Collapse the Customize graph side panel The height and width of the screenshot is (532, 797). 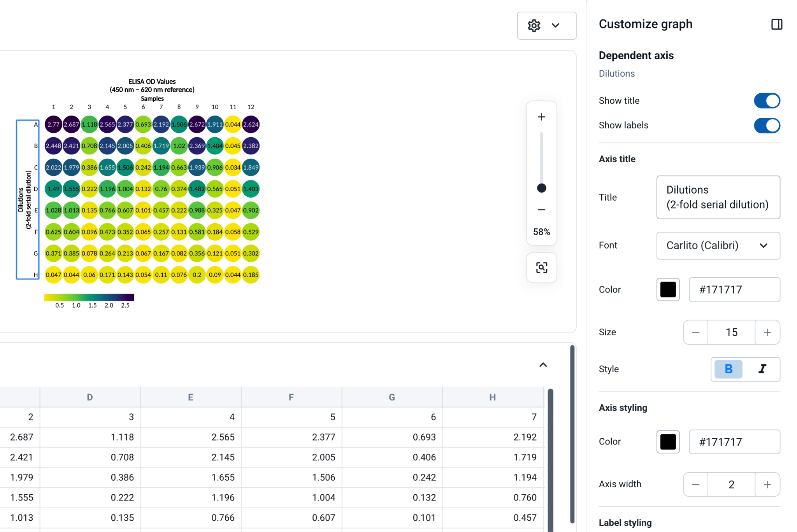click(x=777, y=24)
